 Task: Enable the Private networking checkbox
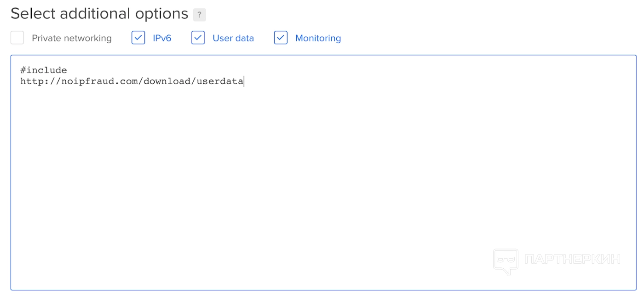[x=17, y=38]
